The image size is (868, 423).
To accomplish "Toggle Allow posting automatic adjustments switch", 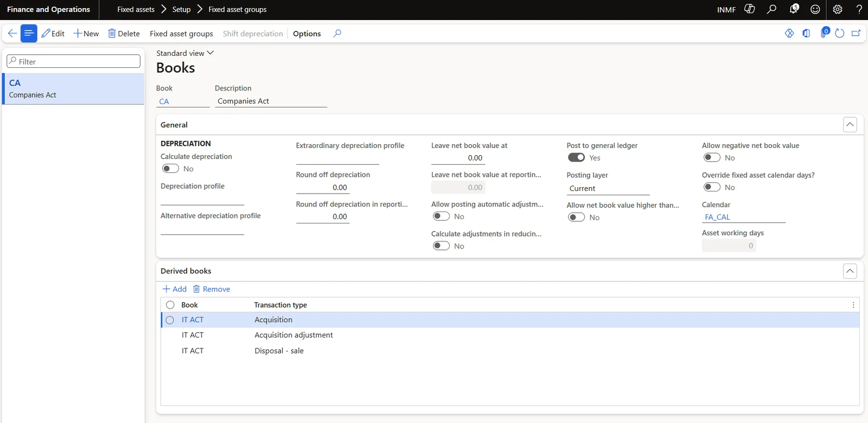I will tap(441, 216).
